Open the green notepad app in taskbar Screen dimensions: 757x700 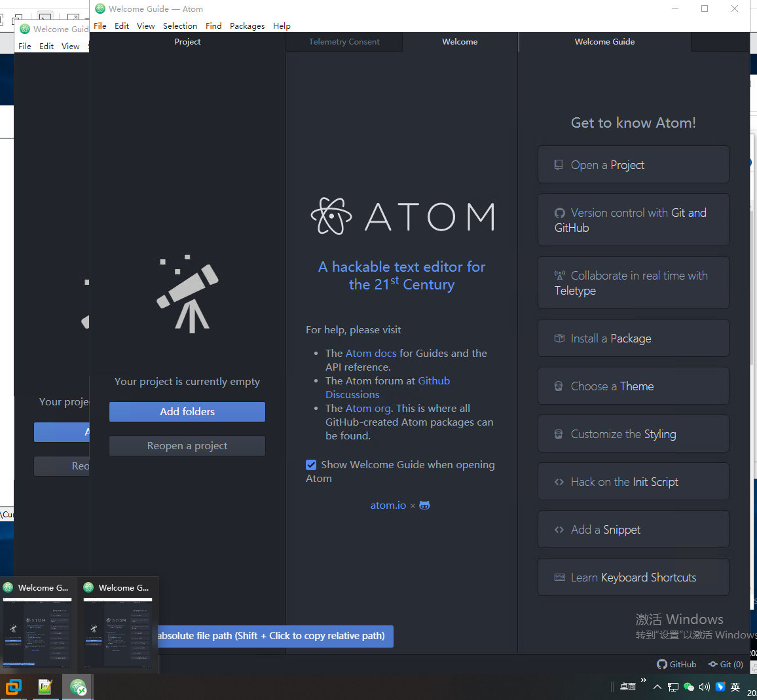coord(45,687)
